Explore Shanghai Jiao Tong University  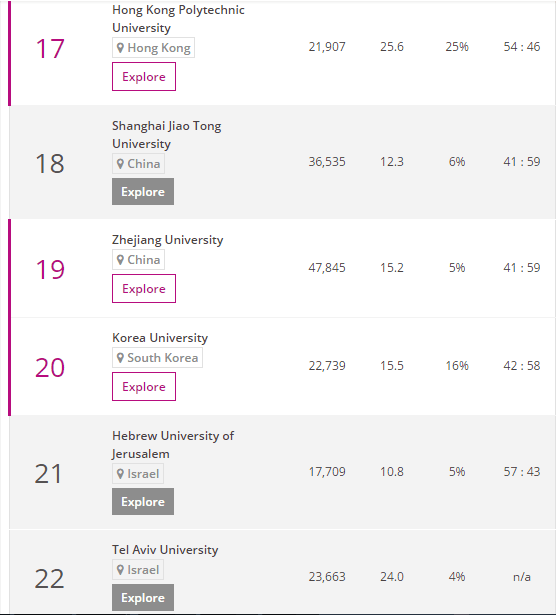143,191
